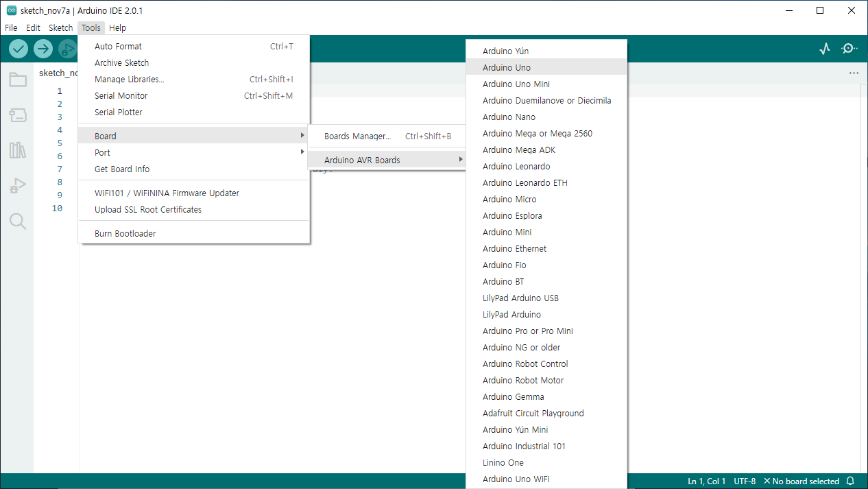Select Arduino Leonardo board
This screenshot has width=868, height=489.
[546, 167]
